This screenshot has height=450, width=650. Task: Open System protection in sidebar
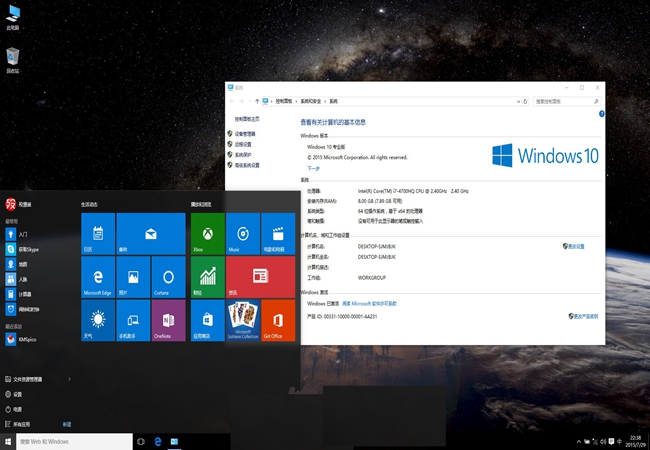243,155
